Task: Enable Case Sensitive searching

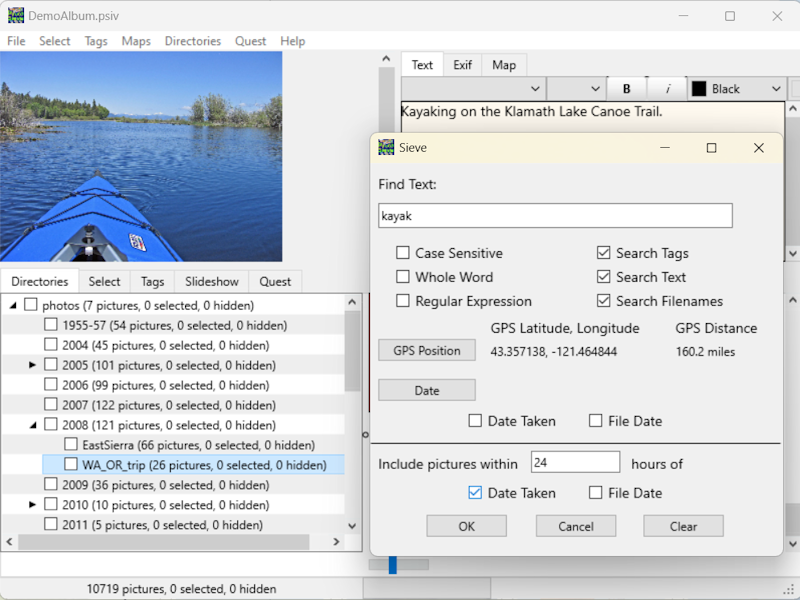Action: (x=404, y=253)
